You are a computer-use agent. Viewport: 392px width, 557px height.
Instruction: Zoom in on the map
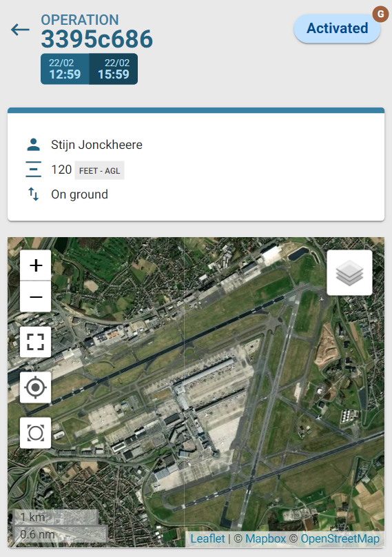(x=36, y=265)
